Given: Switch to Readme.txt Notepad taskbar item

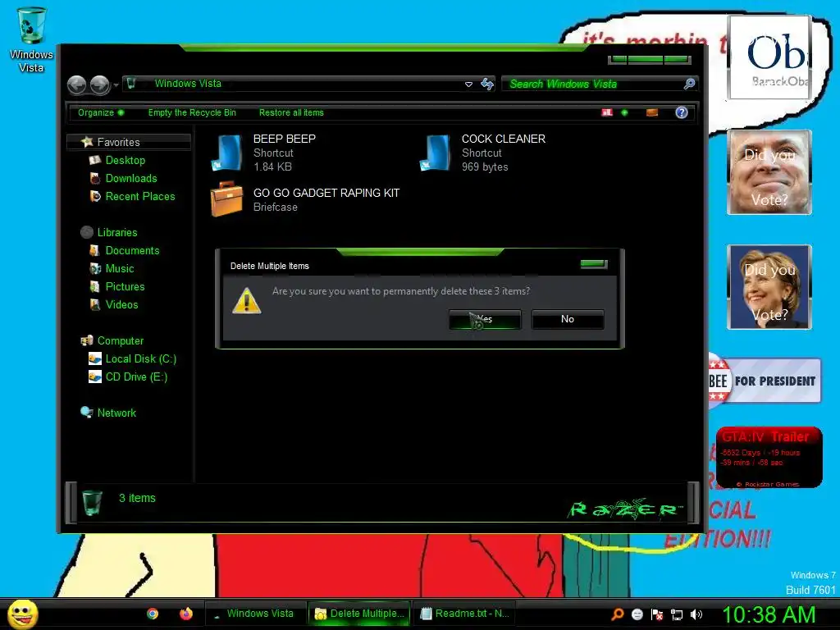Looking at the screenshot, I should [x=464, y=614].
